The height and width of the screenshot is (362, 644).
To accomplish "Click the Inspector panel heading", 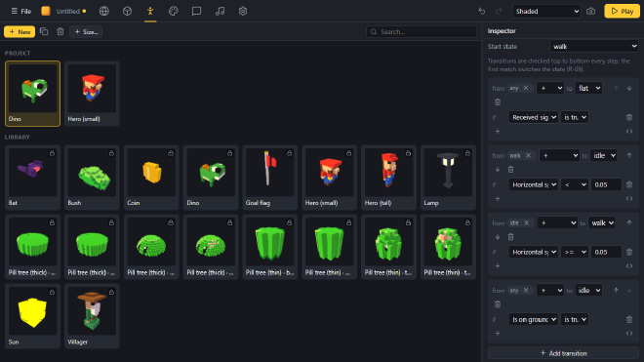I will coord(502,31).
